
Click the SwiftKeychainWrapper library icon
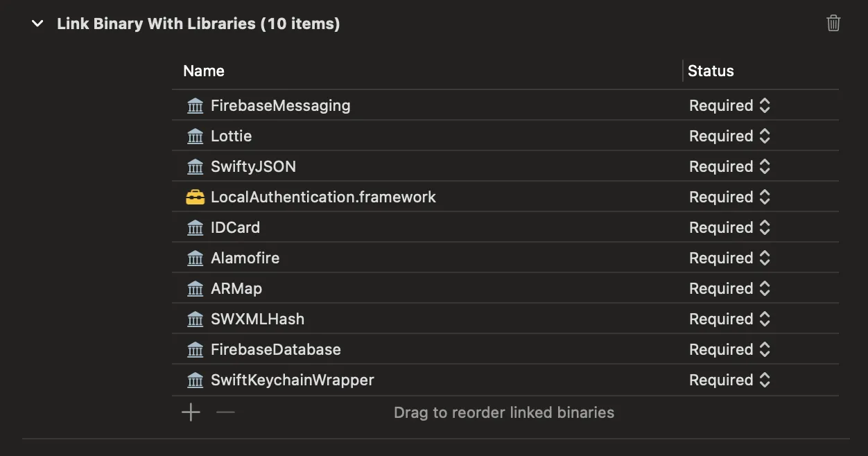pyautogui.click(x=196, y=380)
